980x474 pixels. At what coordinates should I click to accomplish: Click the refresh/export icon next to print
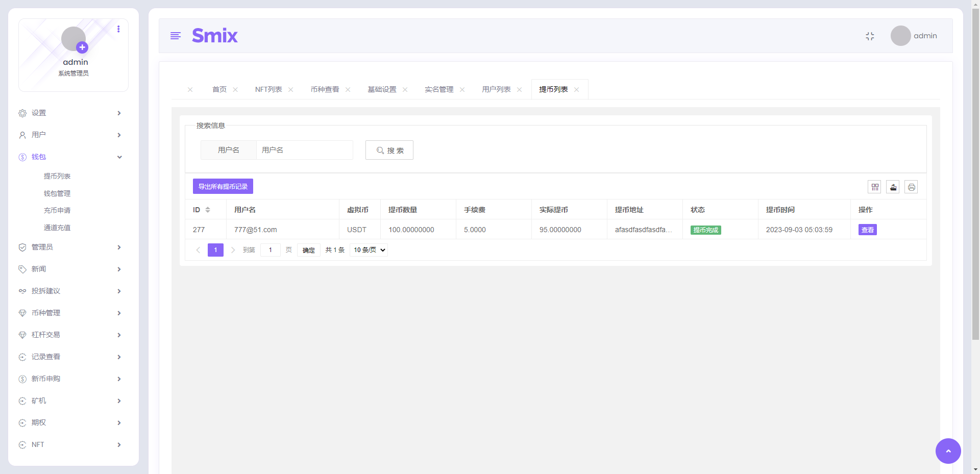(893, 187)
